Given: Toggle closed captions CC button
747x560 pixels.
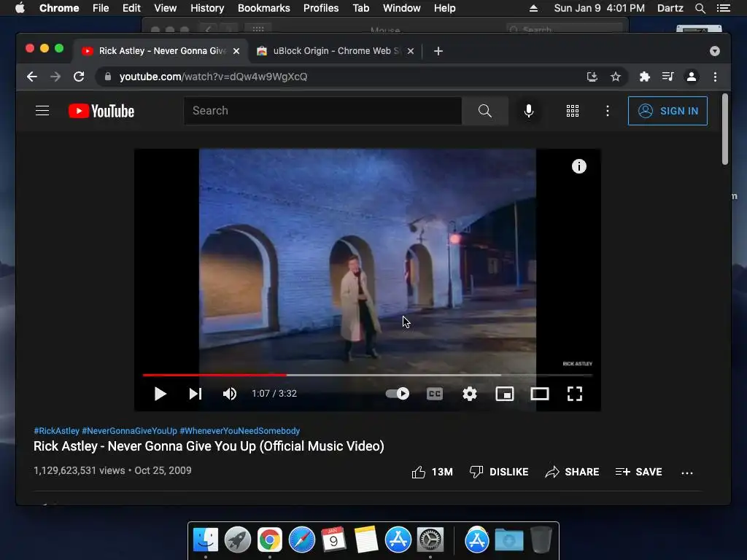Looking at the screenshot, I should pos(435,394).
